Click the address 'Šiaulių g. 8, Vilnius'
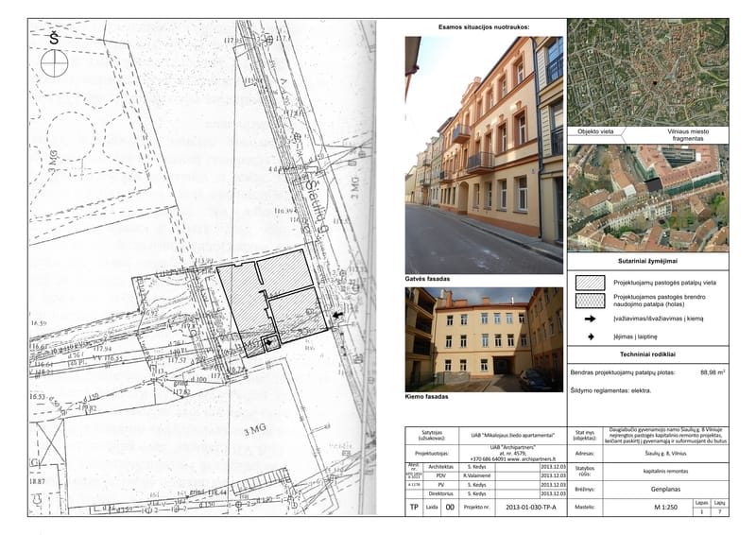Image resolution: width=756 pixels, height=535 pixels. (665, 454)
